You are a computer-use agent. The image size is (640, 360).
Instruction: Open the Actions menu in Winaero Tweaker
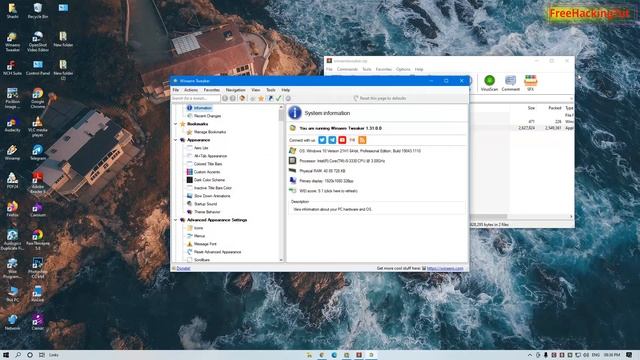coord(191,90)
